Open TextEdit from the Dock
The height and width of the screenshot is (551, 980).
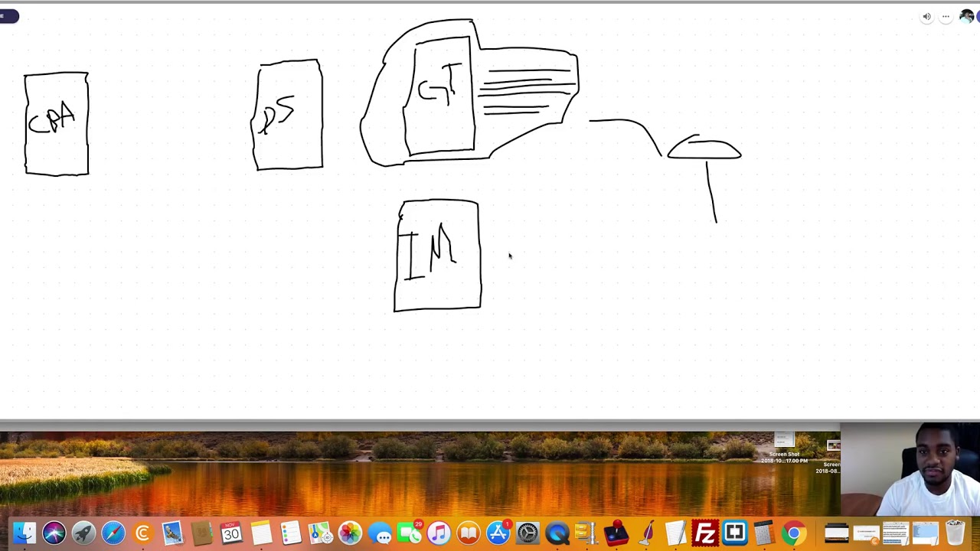click(x=675, y=533)
